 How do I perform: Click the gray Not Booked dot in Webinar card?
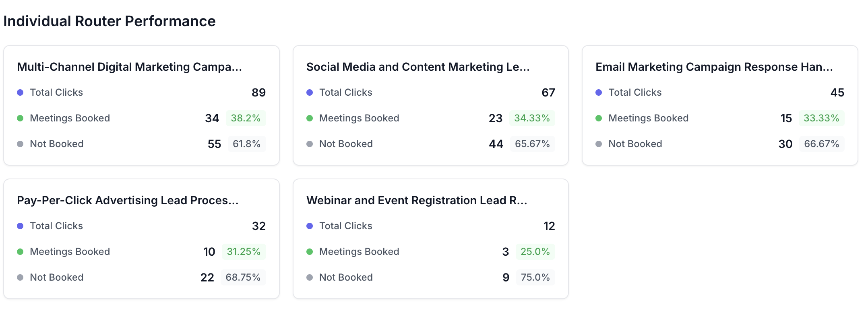click(x=310, y=277)
